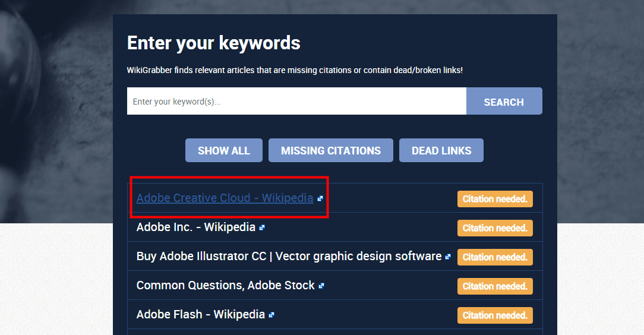Open Adobe Flash - Wikipedia result

click(x=200, y=314)
